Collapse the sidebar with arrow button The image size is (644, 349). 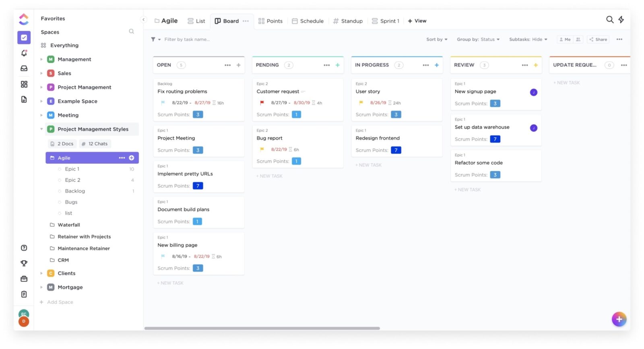(x=143, y=19)
